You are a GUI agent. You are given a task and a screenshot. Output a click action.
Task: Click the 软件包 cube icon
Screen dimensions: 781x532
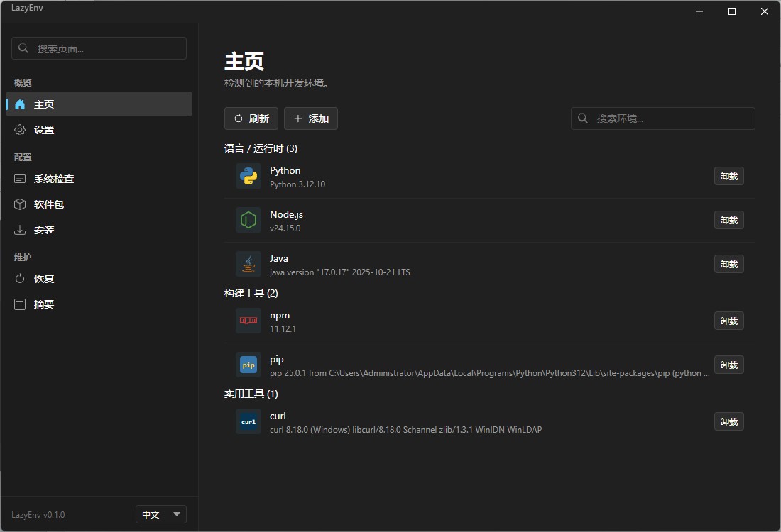tap(20, 204)
